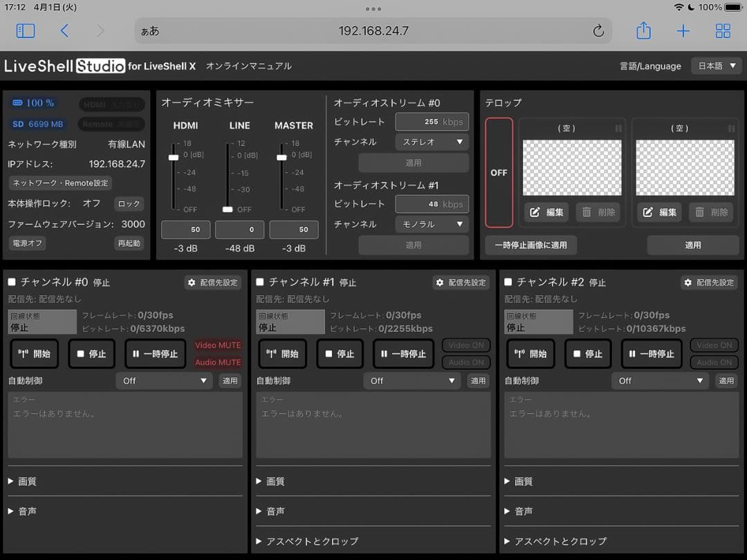Open stream settings gear for チャンネル #0
Screen dimensions: 747x560
(x=212, y=282)
